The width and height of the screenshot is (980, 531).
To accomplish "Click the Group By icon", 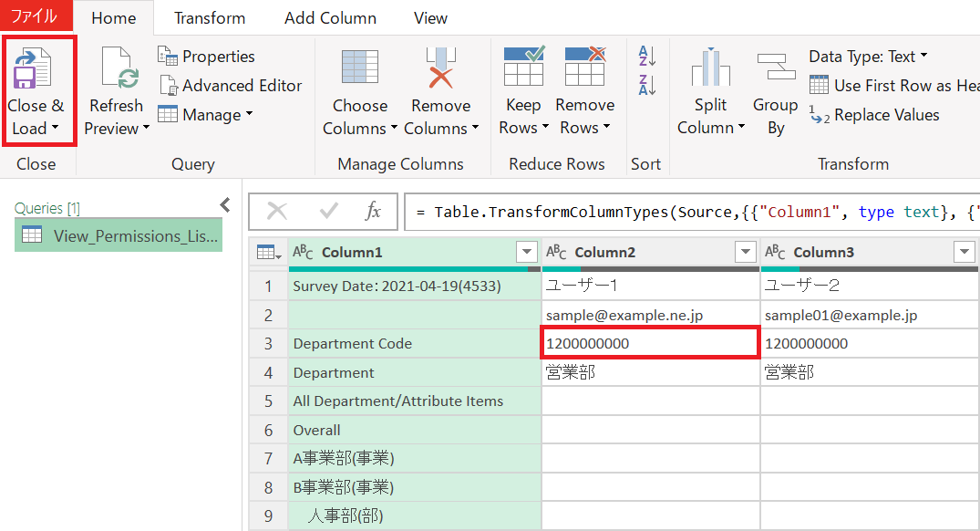I will (775, 69).
